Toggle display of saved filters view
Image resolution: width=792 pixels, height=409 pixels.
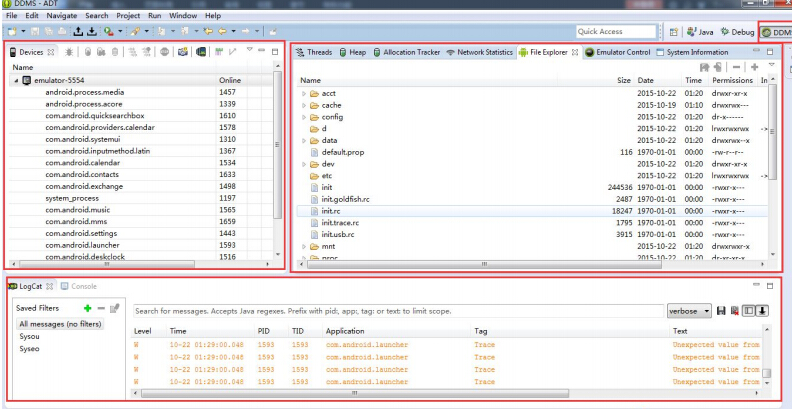749,311
